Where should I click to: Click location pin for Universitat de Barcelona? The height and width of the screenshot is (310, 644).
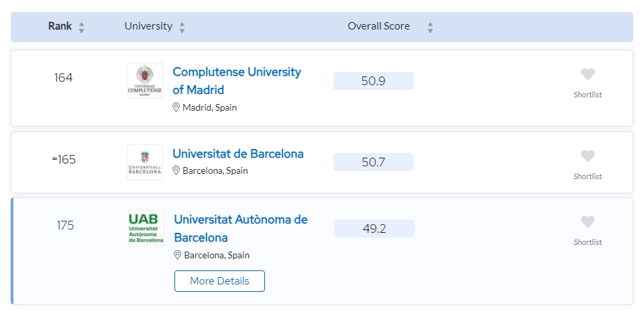[x=176, y=170]
